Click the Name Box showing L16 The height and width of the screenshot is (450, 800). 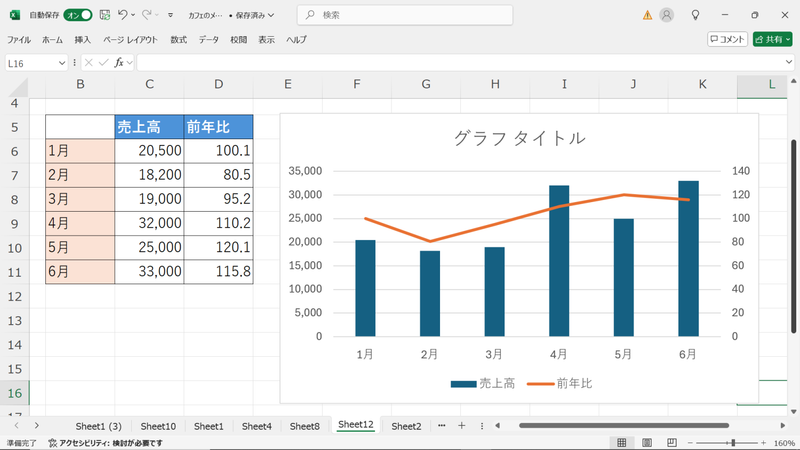click(x=31, y=63)
